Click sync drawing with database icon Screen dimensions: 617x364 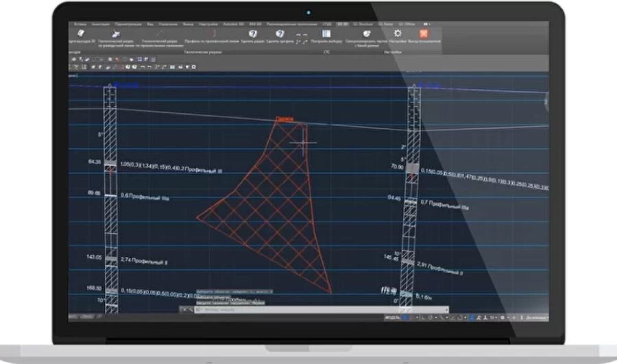(366, 34)
